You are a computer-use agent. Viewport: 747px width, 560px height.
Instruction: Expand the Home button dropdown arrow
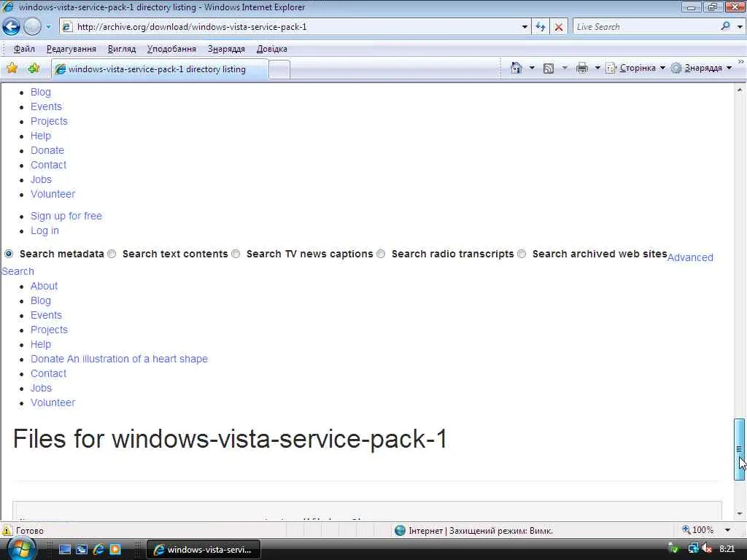pos(532,68)
